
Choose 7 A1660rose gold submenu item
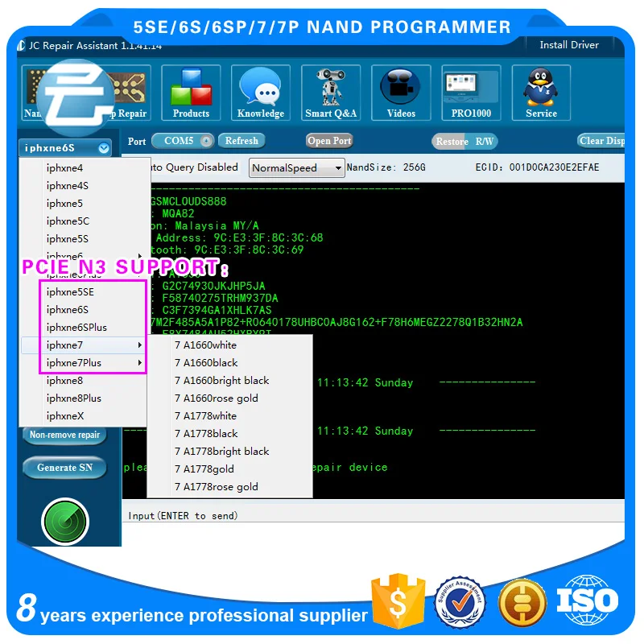(x=230, y=398)
